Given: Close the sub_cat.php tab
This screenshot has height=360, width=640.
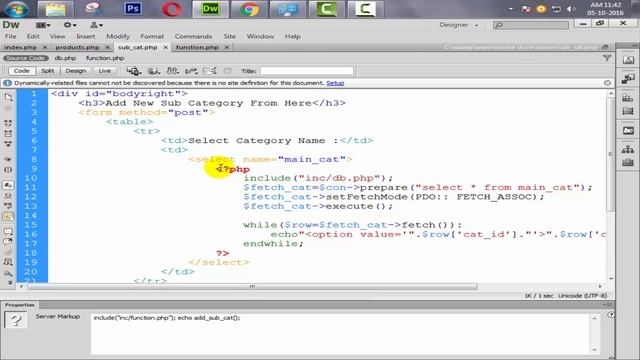Looking at the screenshot, I should click(x=165, y=47).
